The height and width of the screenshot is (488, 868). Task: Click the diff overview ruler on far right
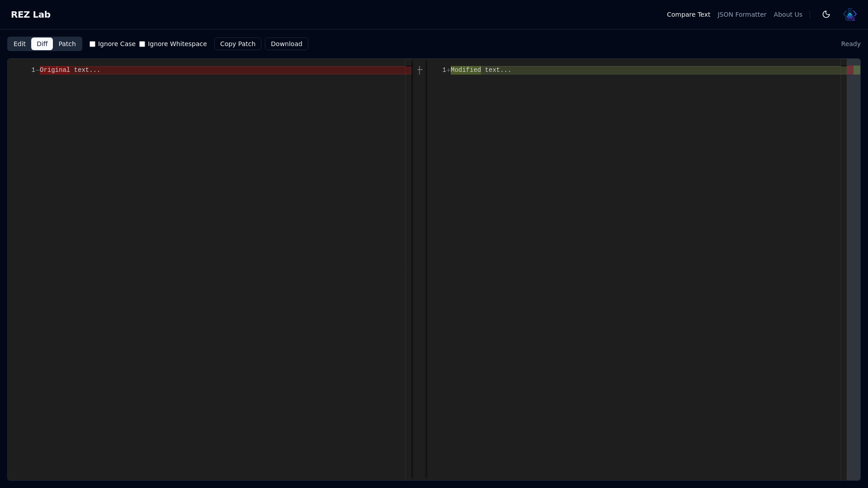tap(854, 269)
